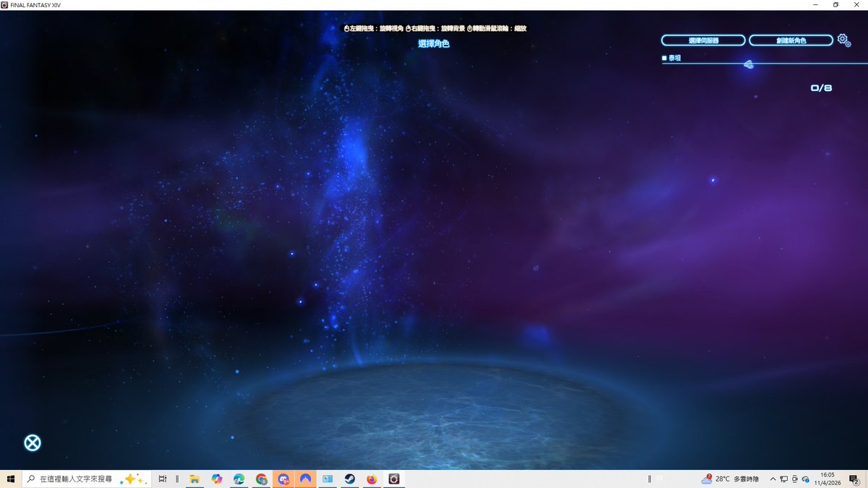Open Google Chrome from the taskbar
This screenshot has width=868, height=488.
pyautogui.click(x=261, y=479)
